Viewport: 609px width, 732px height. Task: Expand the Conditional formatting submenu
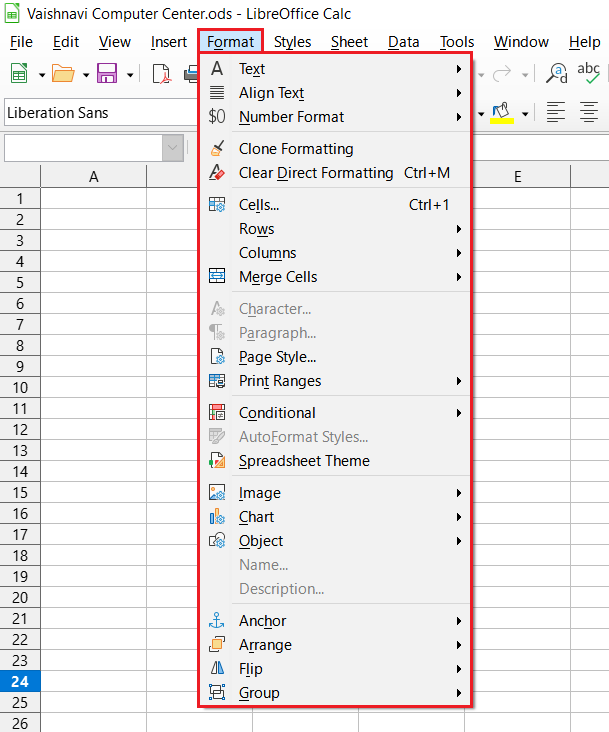coord(336,413)
